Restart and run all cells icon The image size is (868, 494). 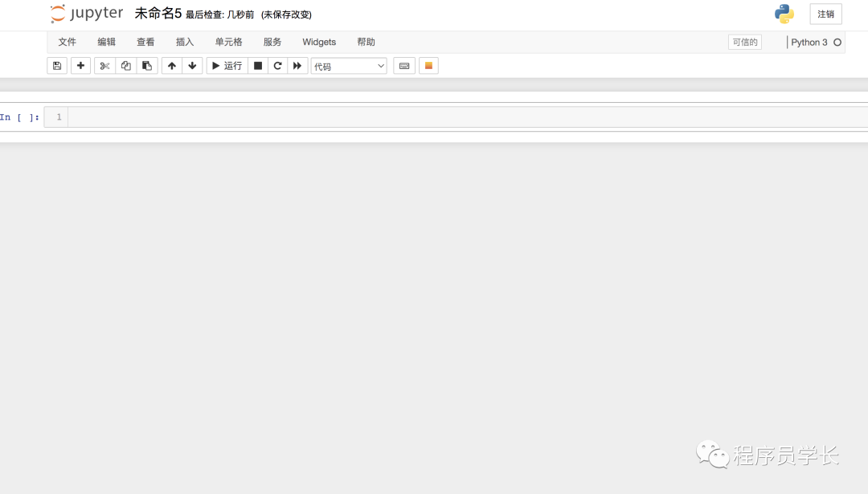[x=298, y=66]
